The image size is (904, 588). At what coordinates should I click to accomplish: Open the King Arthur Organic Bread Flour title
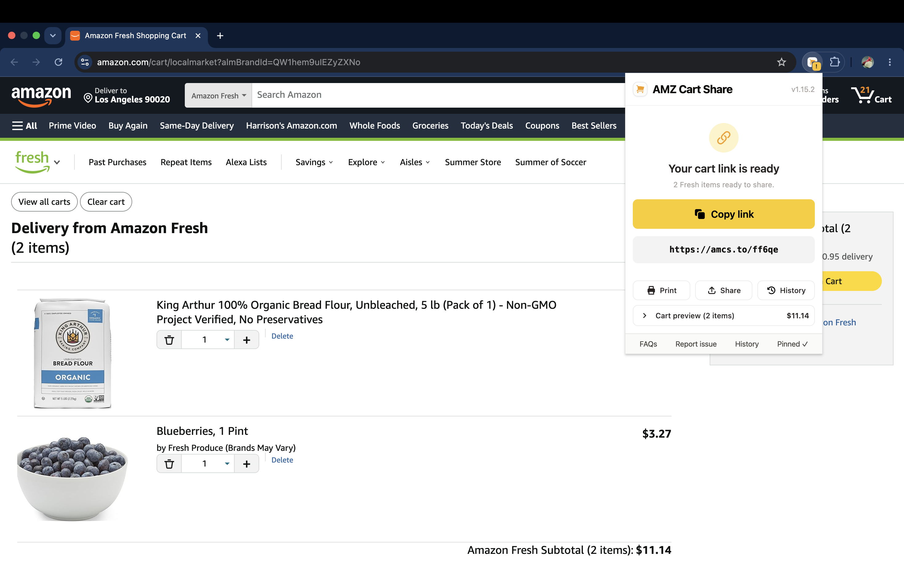pyautogui.click(x=356, y=312)
